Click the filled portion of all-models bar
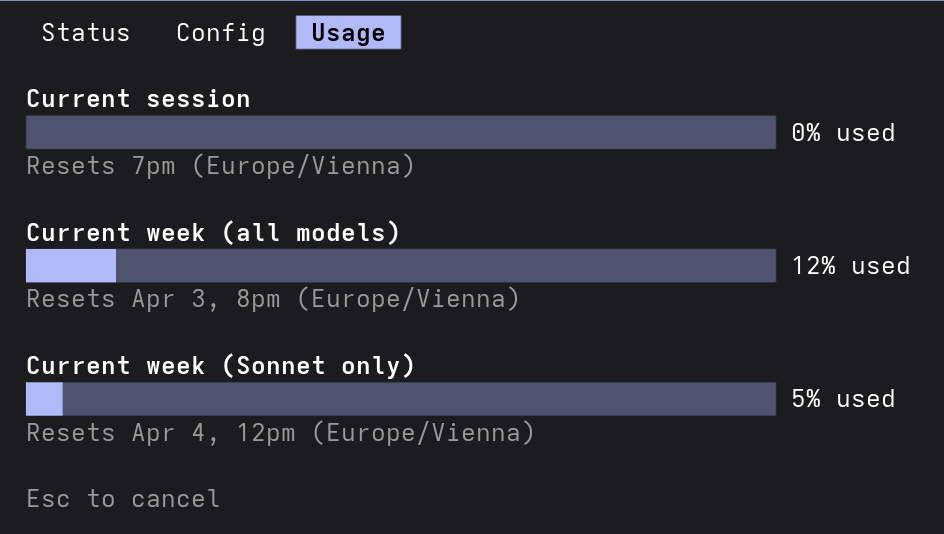The width and height of the screenshot is (944, 534). [x=71, y=266]
